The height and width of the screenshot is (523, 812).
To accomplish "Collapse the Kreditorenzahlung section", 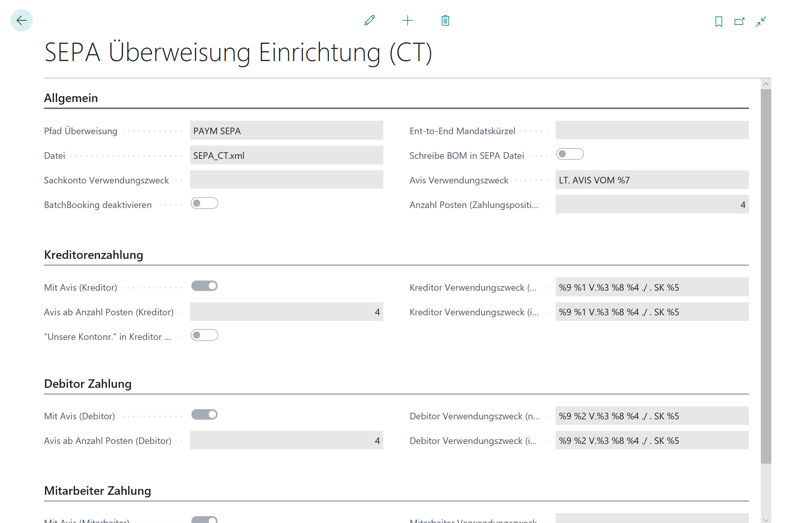I will coord(93,255).
